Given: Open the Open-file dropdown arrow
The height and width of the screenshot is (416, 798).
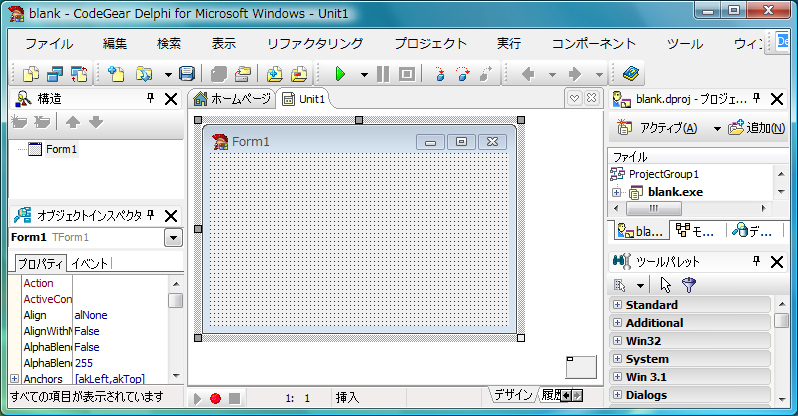Looking at the screenshot, I should pyautogui.click(x=168, y=74).
